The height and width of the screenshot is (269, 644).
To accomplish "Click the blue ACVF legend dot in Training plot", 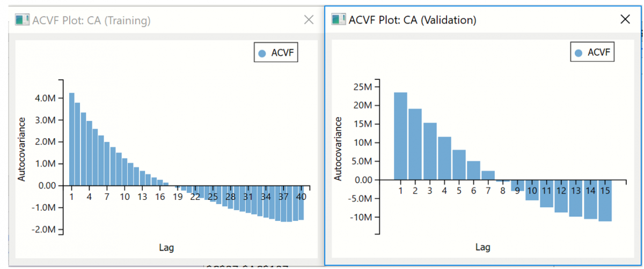I will pos(262,54).
